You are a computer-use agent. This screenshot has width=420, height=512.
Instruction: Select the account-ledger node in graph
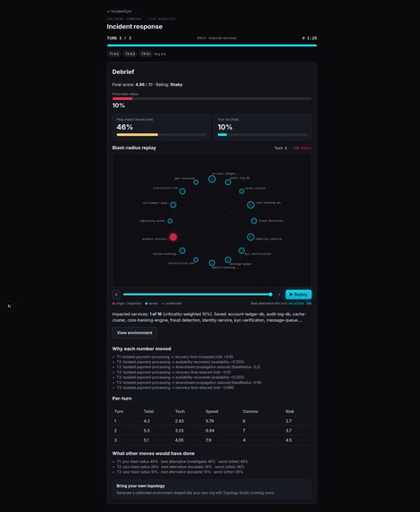(x=212, y=179)
